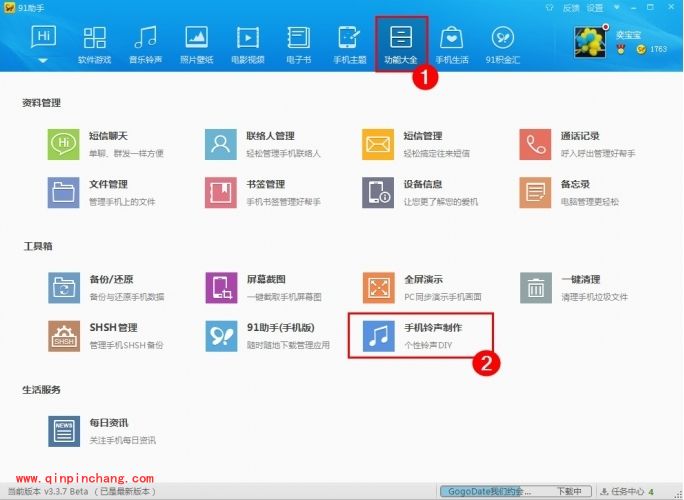The height and width of the screenshot is (500, 684).
Task: Open 手机铃声制作 music note icon
Action: coord(378,336)
